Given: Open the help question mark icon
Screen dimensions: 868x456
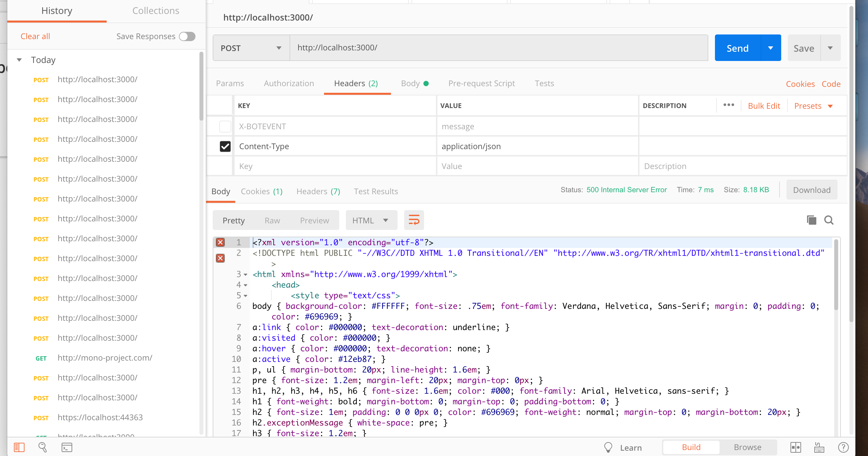Looking at the screenshot, I should click(x=843, y=447).
